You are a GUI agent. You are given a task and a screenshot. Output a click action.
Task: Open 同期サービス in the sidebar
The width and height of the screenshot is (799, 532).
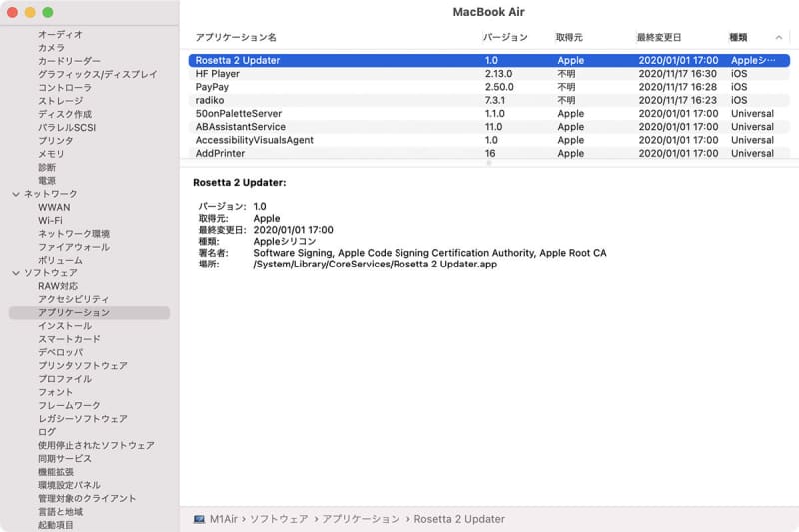[x=65, y=459]
